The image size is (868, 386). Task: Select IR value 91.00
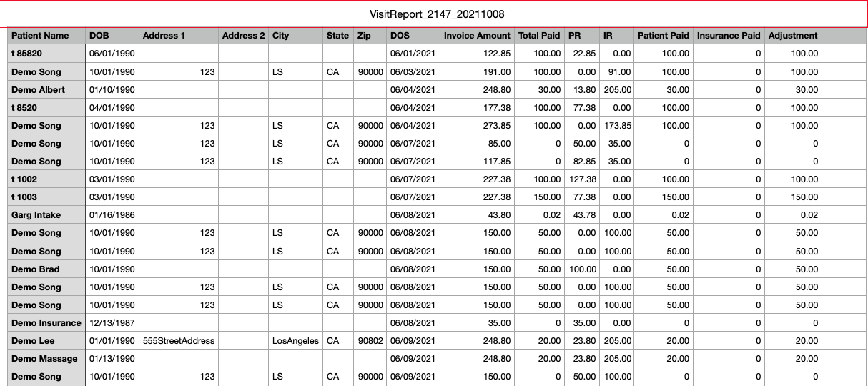(617, 71)
